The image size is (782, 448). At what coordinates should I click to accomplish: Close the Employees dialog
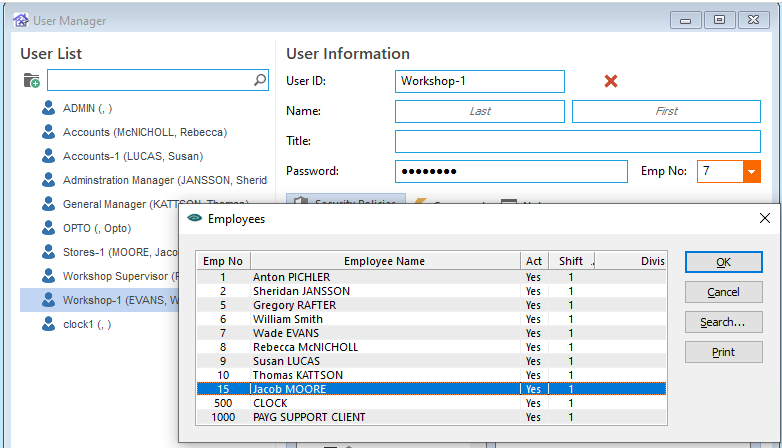pyautogui.click(x=765, y=218)
